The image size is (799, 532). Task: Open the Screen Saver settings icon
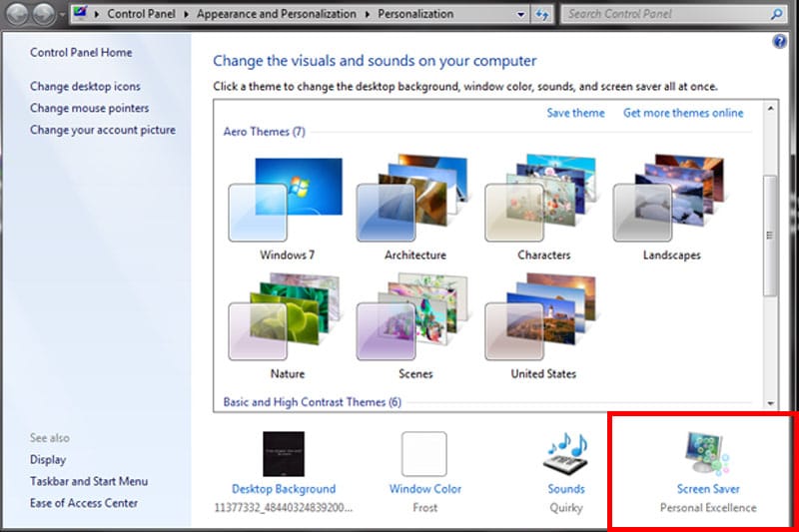(707, 452)
